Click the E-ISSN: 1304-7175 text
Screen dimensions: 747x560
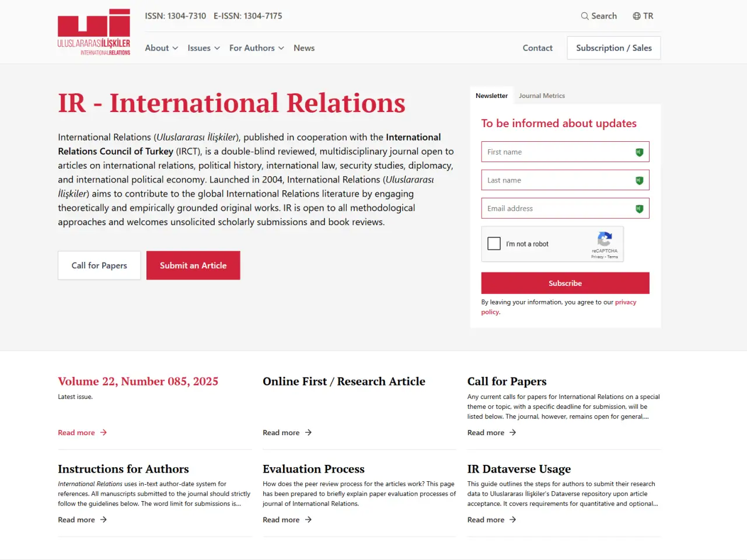pyautogui.click(x=248, y=16)
